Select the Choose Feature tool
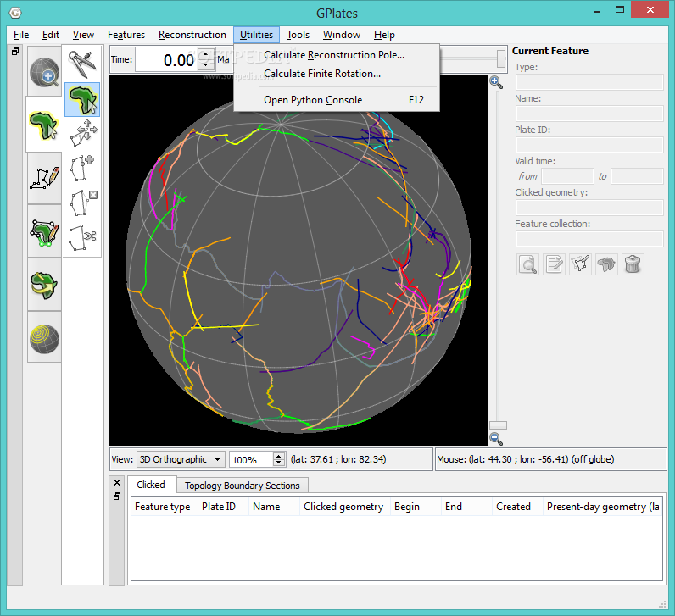This screenshot has height=616, width=675. coord(82,99)
